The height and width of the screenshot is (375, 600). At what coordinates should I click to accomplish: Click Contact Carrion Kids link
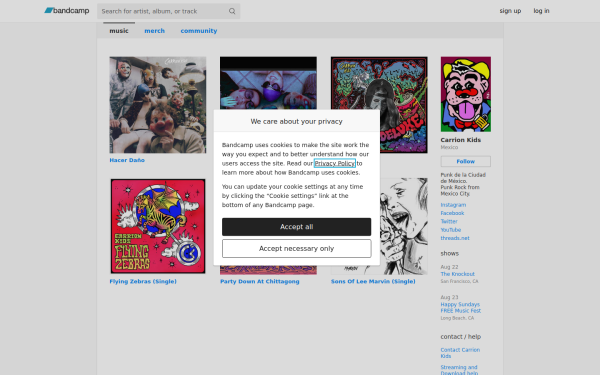click(460, 353)
